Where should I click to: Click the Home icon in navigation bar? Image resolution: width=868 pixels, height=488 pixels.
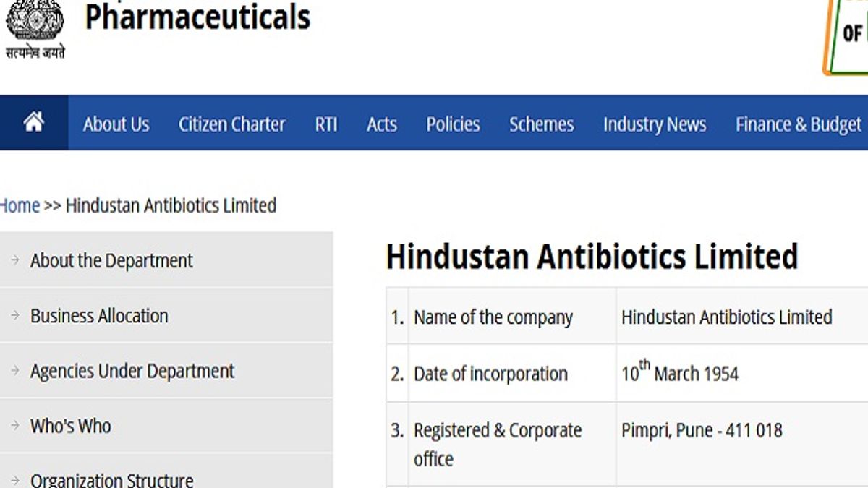pos(34,123)
